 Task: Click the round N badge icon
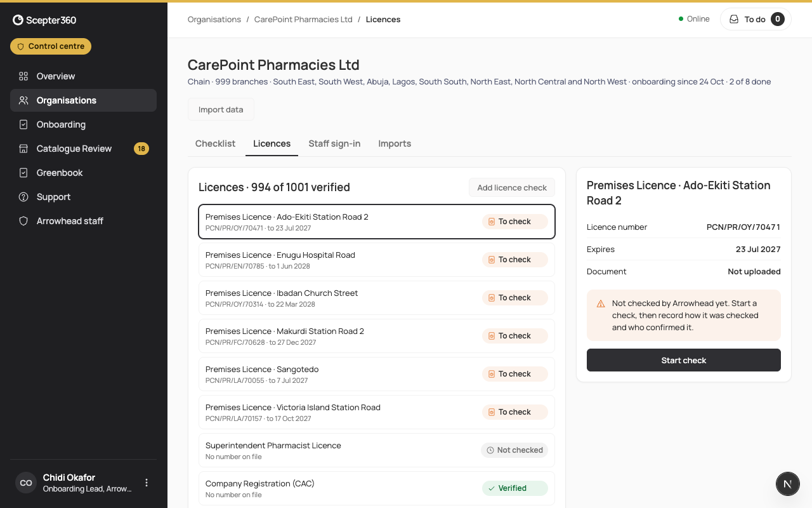click(x=788, y=484)
